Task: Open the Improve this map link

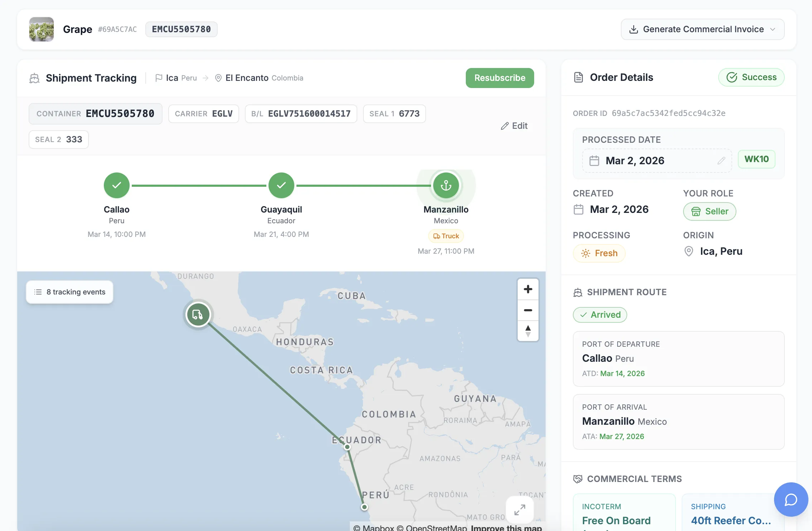Action: 506,528
